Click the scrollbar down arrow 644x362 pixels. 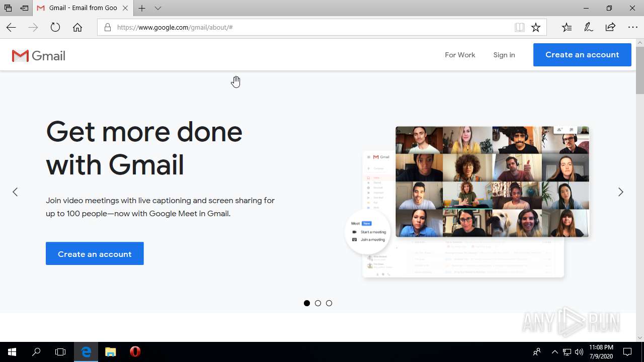640,338
